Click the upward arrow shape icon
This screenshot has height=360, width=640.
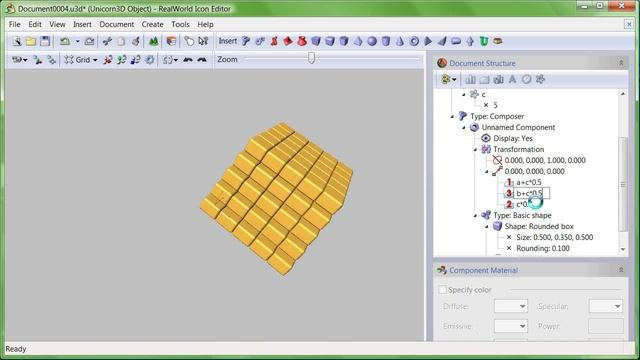[470, 41]
